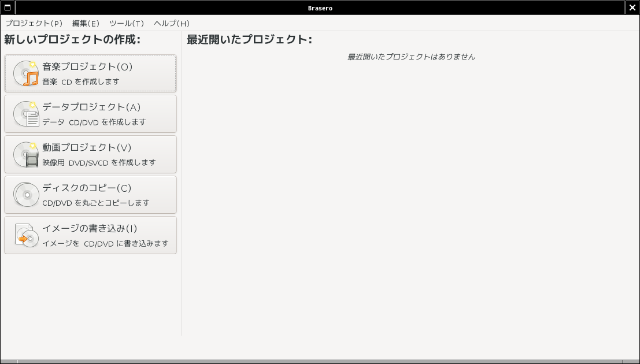Screen dimensions: 640x364
Task: Click the 映像用 DVD/SVCD を作成します description
Action: (x=99, y=162)
